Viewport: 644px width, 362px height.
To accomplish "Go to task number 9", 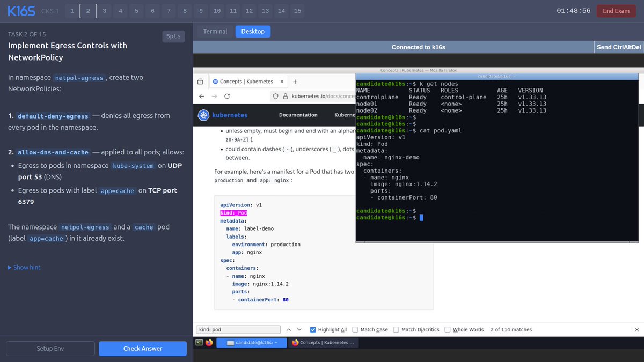I will coord(201,11).
